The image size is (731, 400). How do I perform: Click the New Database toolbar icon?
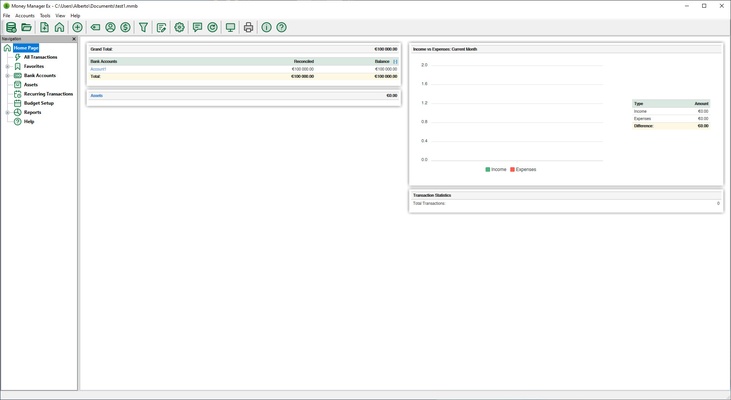pyautogui.click(x=11, y=28)
